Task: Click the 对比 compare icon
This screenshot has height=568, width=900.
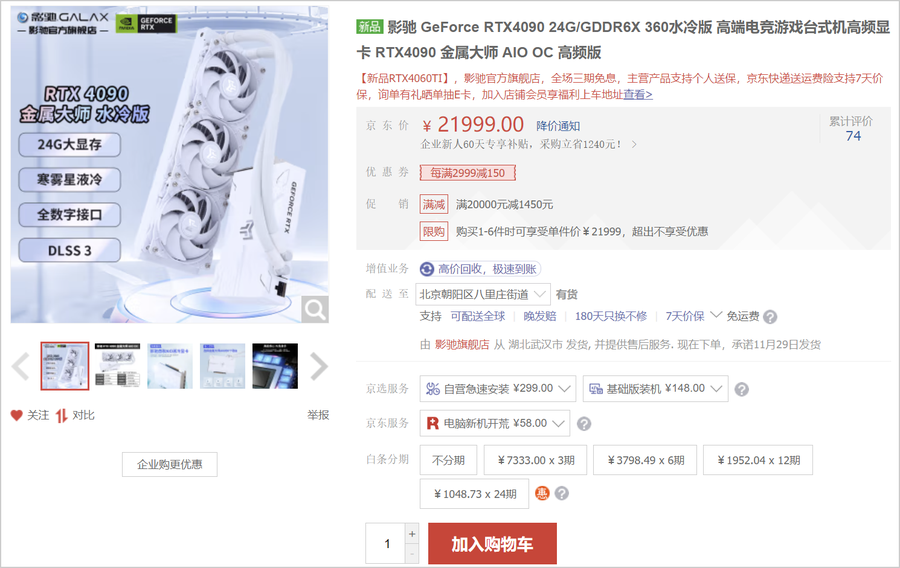Action: point(61,415)
